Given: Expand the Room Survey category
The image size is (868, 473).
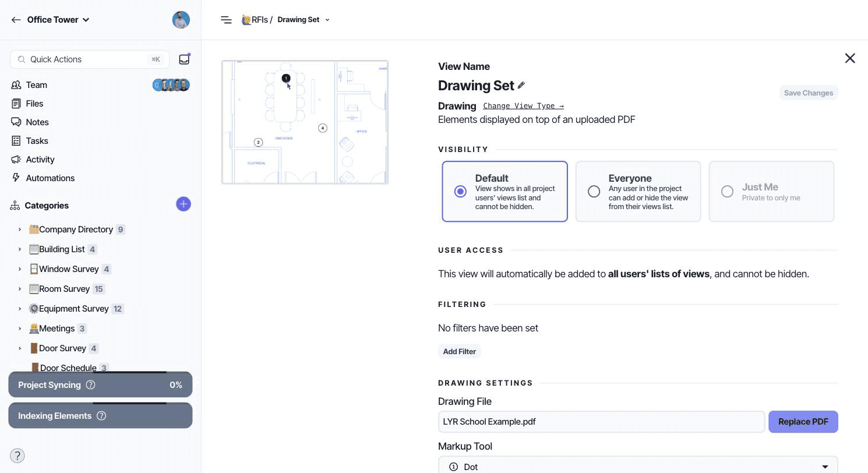Looking at the screenshot, I should [20, 289].
